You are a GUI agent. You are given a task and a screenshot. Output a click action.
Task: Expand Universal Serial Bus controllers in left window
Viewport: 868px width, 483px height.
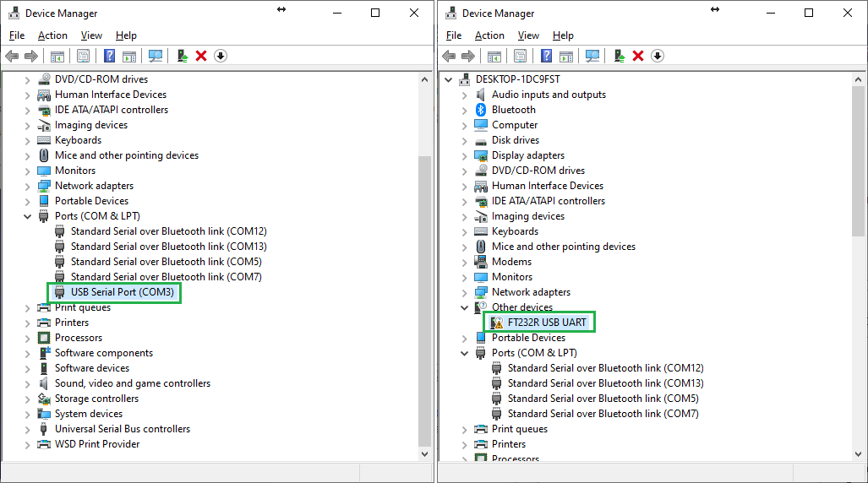coord(27,429)
